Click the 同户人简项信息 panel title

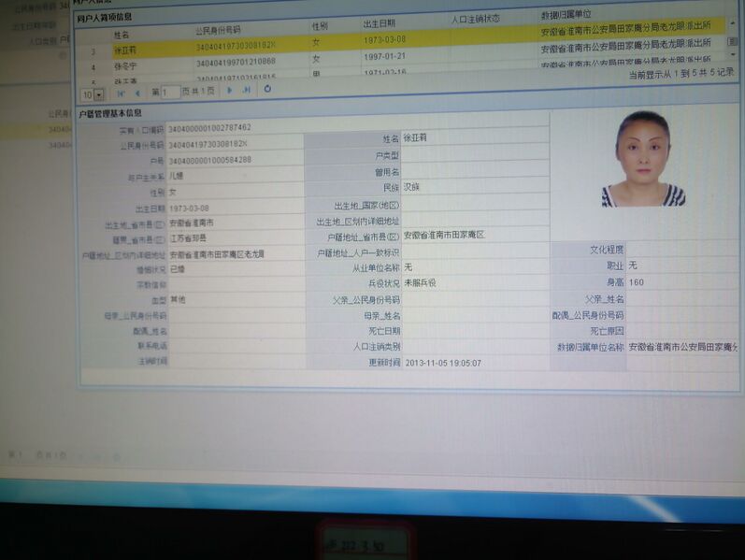point(105,18)
